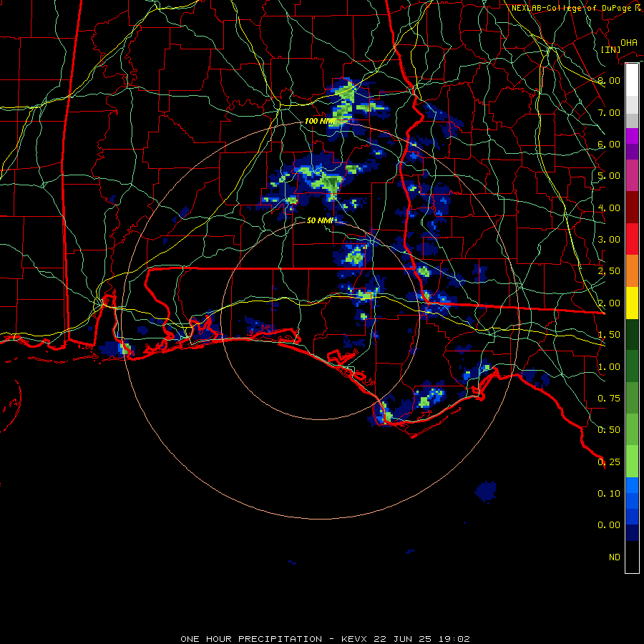Click the 0.50 legend value
Screen dimensions: 644x644
click(x=608, y=430)
